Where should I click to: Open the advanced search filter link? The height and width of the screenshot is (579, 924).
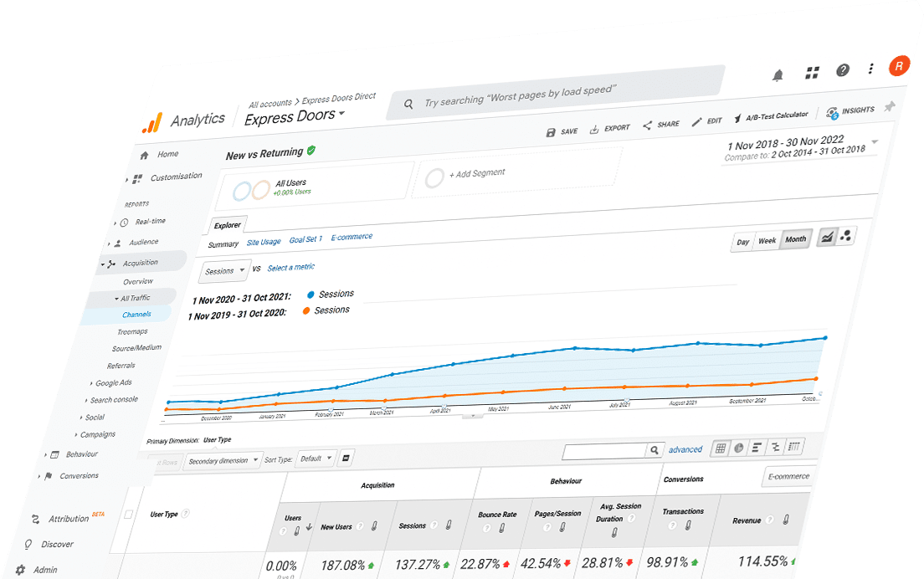point(685,449)
